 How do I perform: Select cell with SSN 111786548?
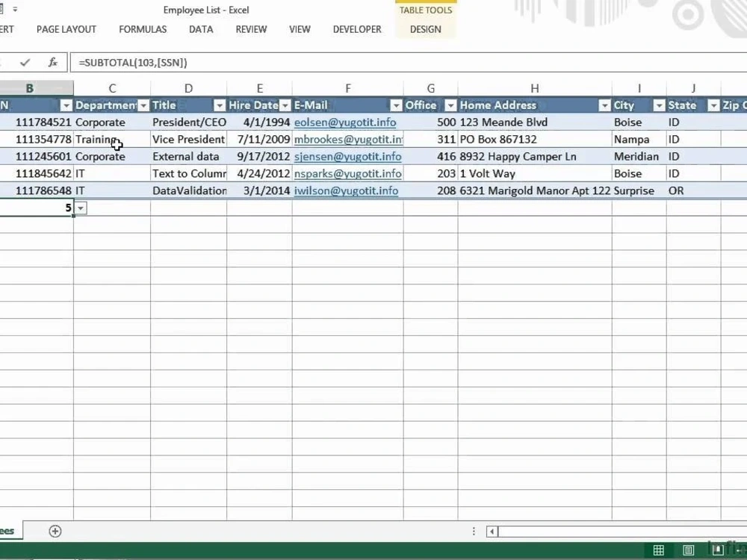(x=37, y=191)
